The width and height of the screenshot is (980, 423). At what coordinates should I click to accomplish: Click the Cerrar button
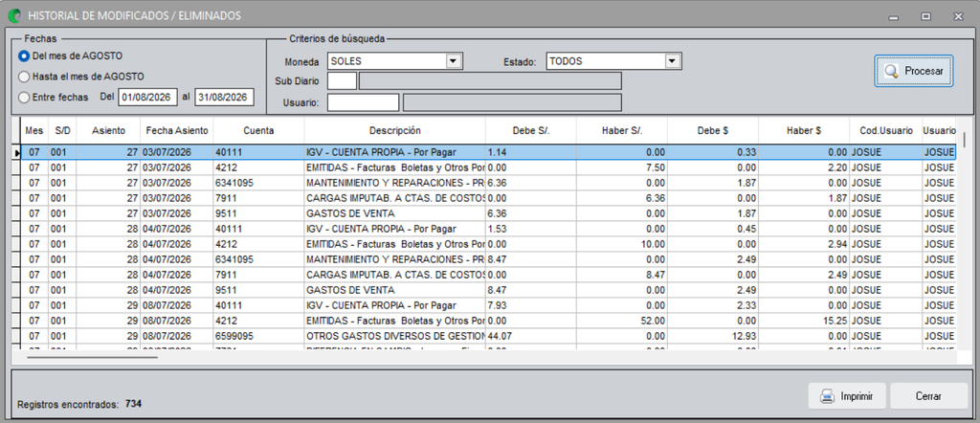click(x=928, y=396)
